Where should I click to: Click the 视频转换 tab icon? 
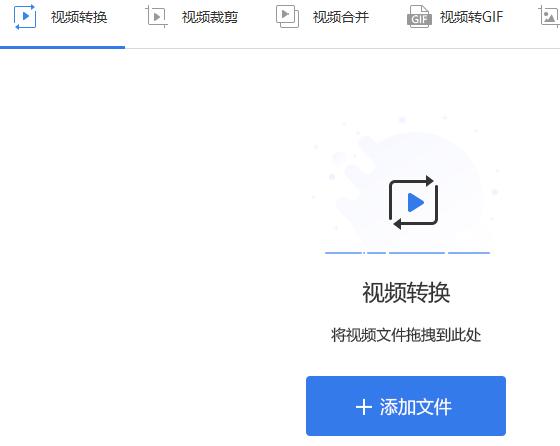(x=25, y=17)
